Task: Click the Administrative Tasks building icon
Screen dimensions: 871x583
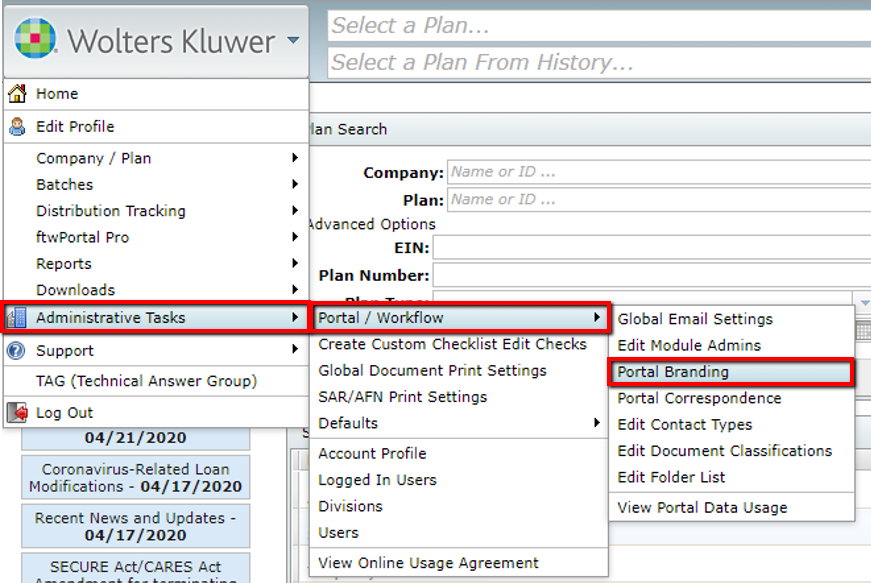Action: point(17,318)
